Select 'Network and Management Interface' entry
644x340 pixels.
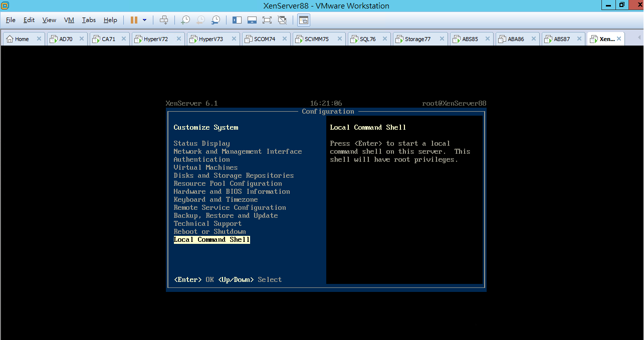238,151
